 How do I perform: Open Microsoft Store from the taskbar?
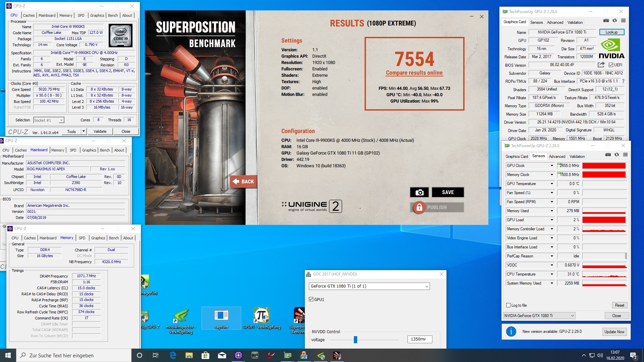tap(205, 355)
